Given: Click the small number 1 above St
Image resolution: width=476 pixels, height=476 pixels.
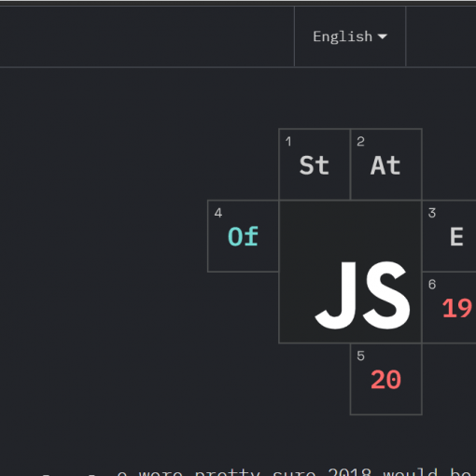Looking at the screenshot, I should (288, 142).
